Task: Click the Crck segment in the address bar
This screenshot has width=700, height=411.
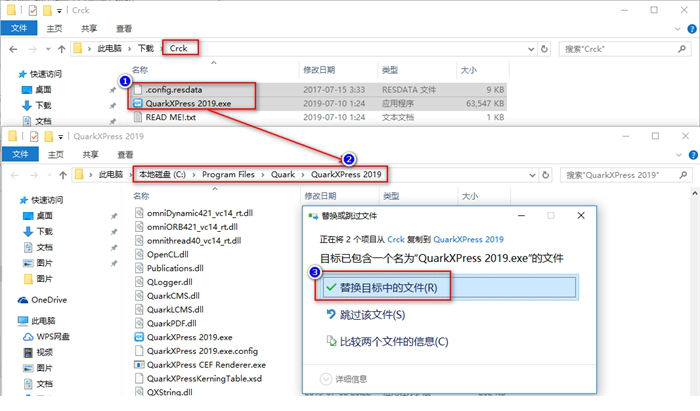Action: point(179,48)
